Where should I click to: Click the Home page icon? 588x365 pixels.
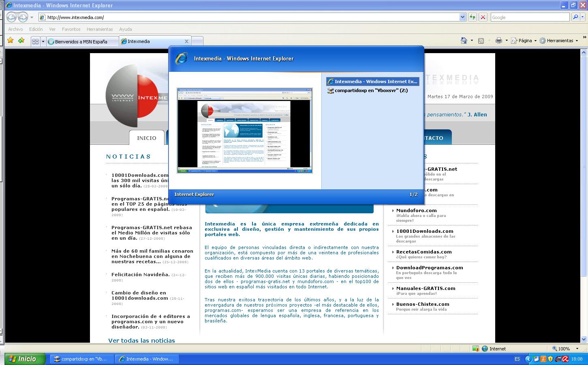(x=464, y=41)
